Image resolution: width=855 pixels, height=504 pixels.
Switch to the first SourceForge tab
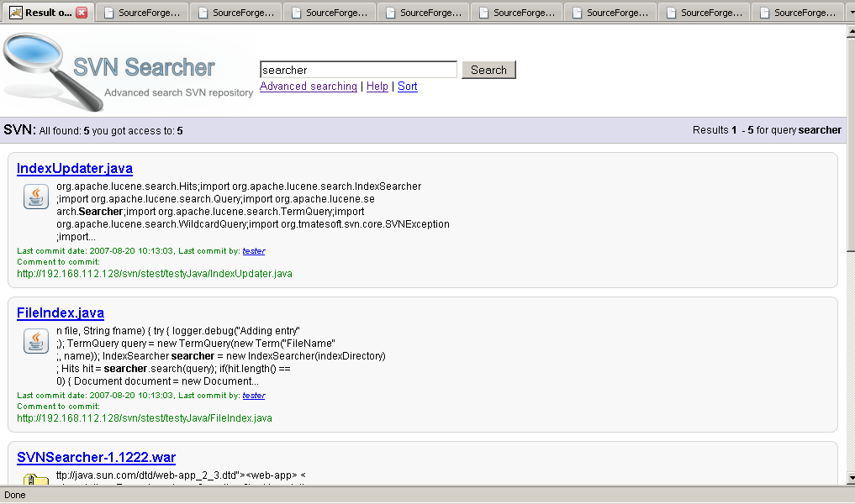coord(141,13)
